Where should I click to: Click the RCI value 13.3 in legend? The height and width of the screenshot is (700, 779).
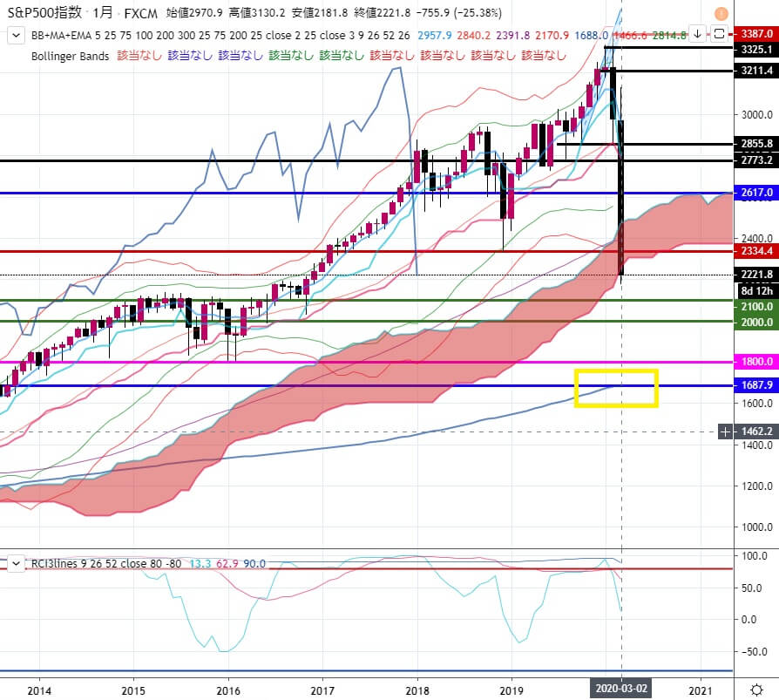pos(200,564)
